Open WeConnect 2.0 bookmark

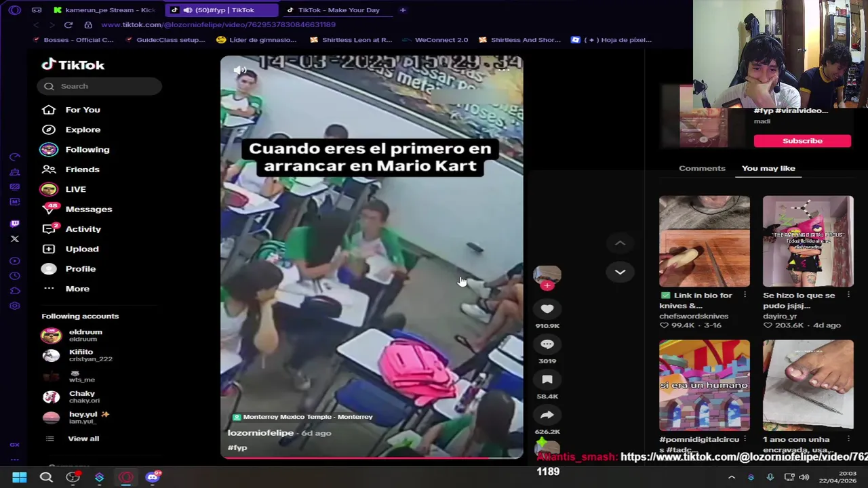coord(435,40)
